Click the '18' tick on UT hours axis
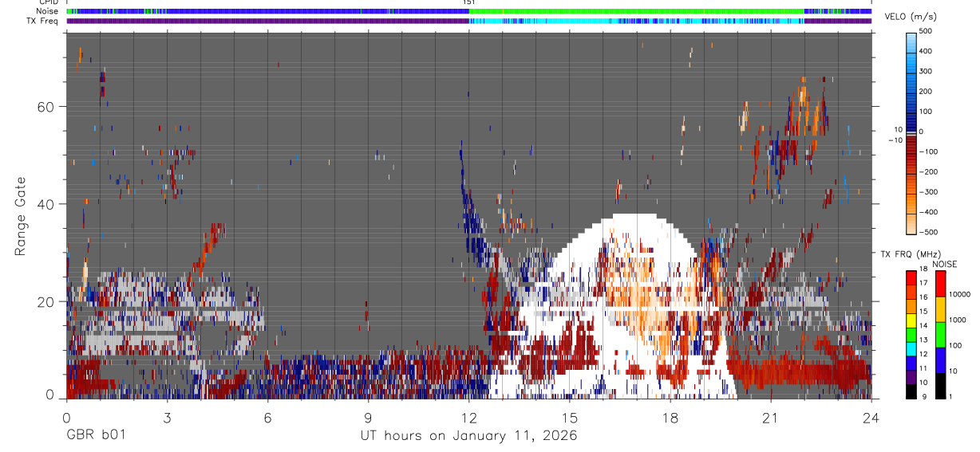This screenshot has width=980, height=452. [670, 418]
